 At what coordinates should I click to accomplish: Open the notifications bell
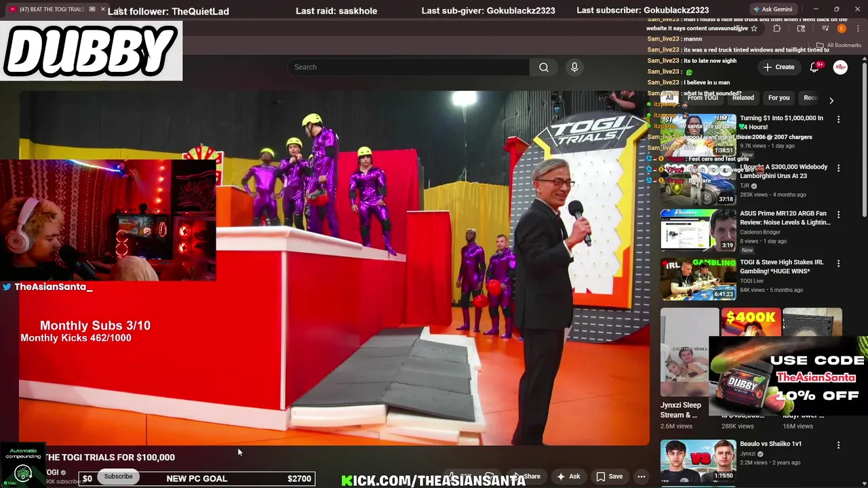click(x=814, y=67)
